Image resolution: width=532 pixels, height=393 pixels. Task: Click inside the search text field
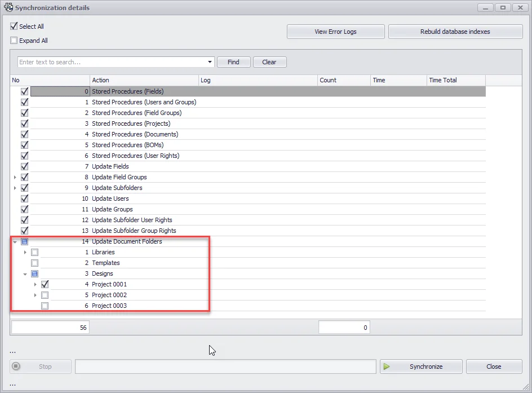[x=112, y=62]
